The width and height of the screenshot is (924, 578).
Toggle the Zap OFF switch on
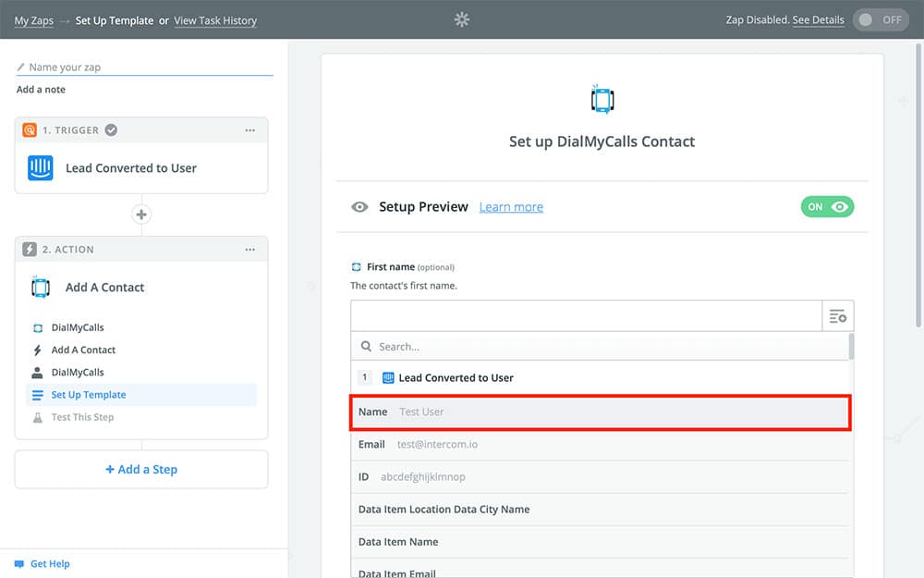click(x=881, y=20)
